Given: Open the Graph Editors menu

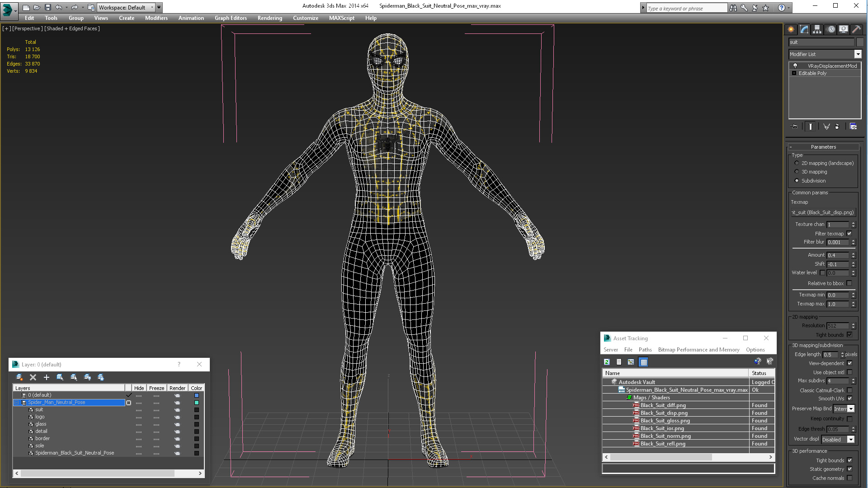Looking at the screenshot, I should point(231,18).
